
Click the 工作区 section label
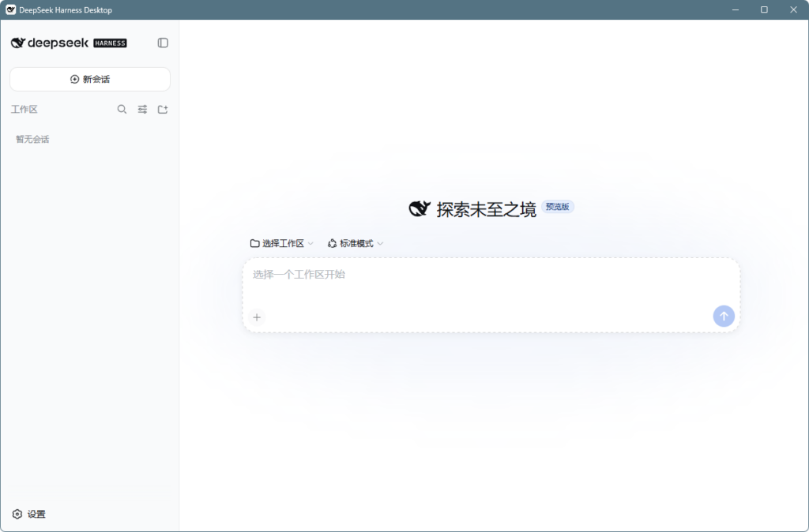pos(24,109)
